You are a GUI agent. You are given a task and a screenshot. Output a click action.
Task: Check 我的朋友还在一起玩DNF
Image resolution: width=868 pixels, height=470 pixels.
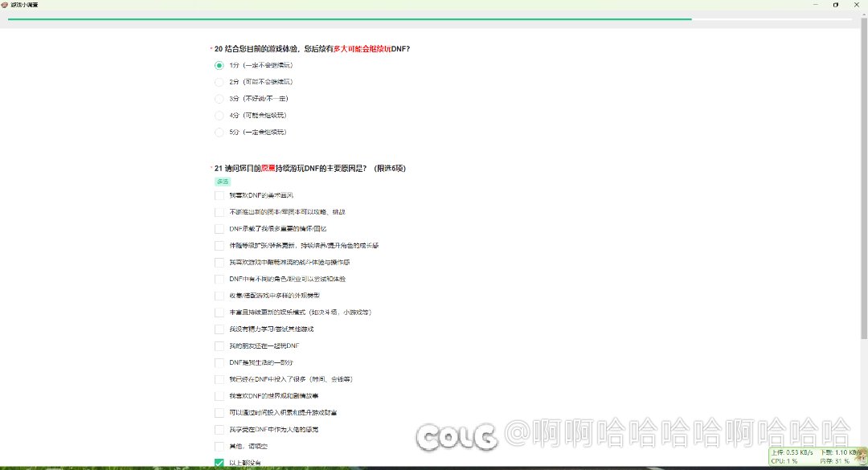(x=219, y=346)
